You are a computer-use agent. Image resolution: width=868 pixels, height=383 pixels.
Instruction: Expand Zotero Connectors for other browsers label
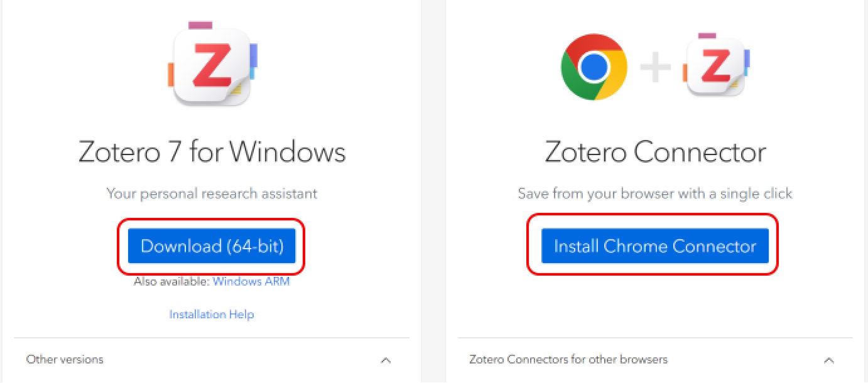568,360
